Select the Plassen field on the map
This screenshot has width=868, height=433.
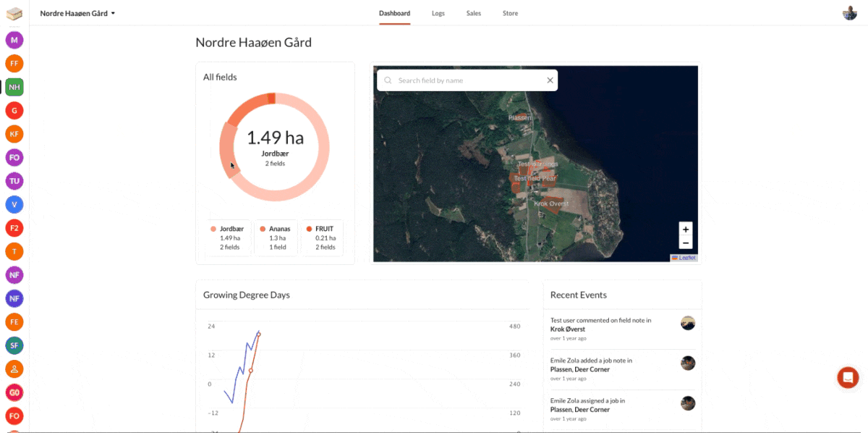point(519,117)
